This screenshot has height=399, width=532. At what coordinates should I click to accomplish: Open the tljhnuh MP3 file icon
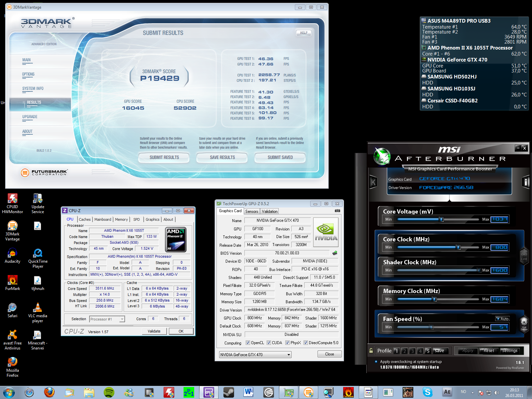[38, 283]
